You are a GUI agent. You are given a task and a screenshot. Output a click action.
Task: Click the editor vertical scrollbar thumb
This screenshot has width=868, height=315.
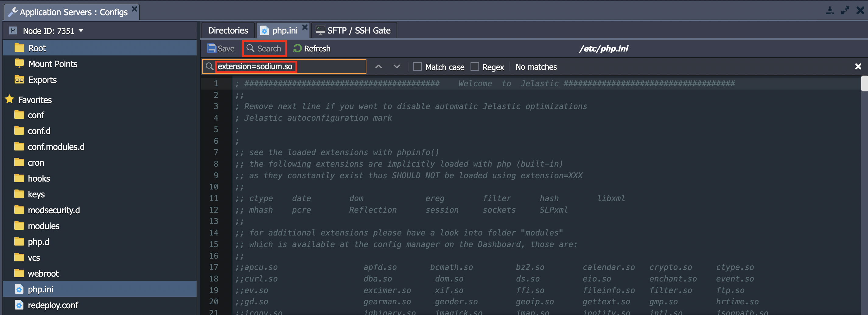pyautogui.click(x=864, y=84)
